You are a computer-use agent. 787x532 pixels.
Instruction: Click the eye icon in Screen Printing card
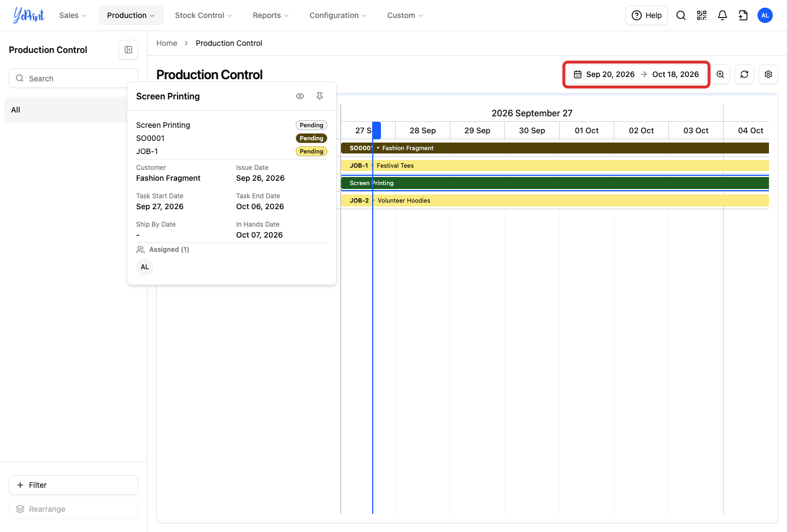click(x=300, y=96)
